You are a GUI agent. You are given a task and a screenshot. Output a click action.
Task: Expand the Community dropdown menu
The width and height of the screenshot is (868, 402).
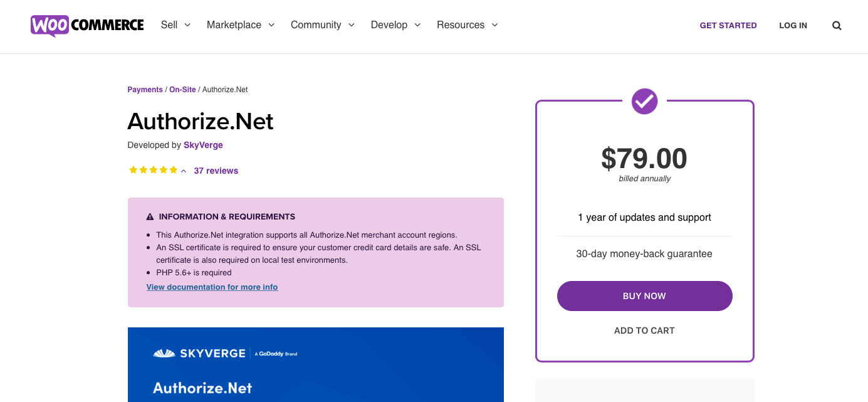[322, 25]
